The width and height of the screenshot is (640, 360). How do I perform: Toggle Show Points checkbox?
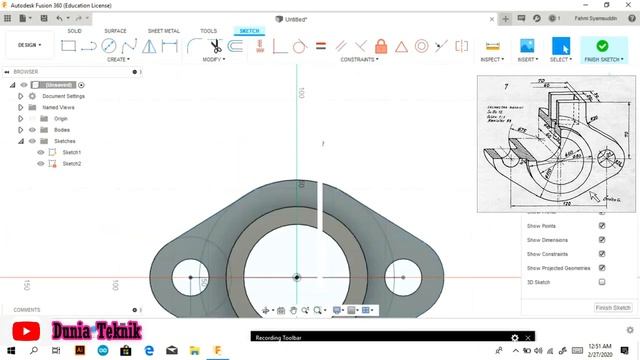(602, 226)
